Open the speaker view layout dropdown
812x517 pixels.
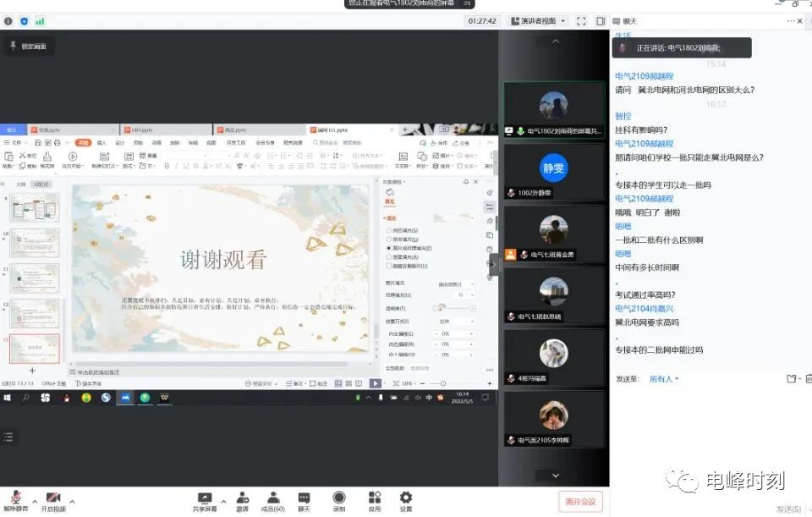point(538,21)
